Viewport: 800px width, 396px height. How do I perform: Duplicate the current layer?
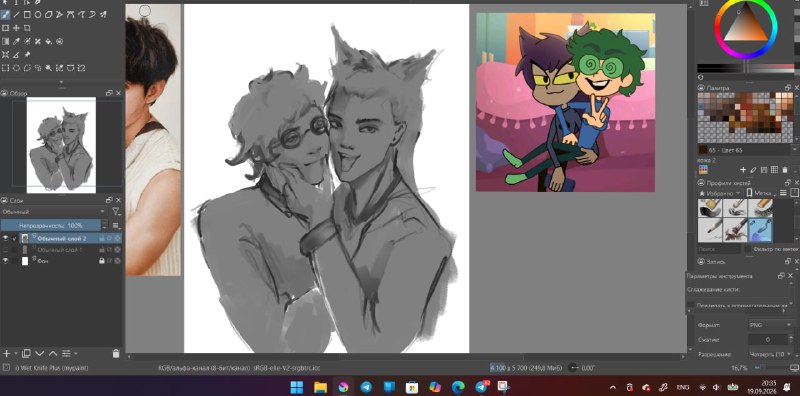coord(27,353)
